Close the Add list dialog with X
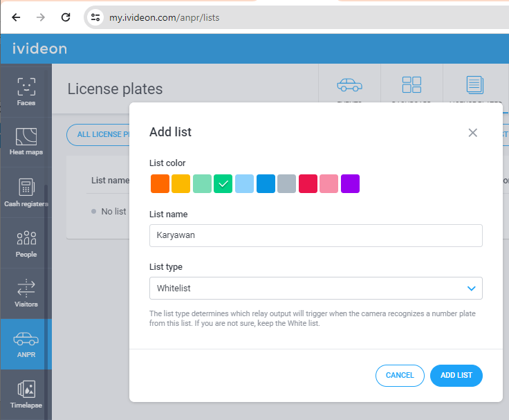The height and width of the screenshot is (420, 509). (472, 133)
